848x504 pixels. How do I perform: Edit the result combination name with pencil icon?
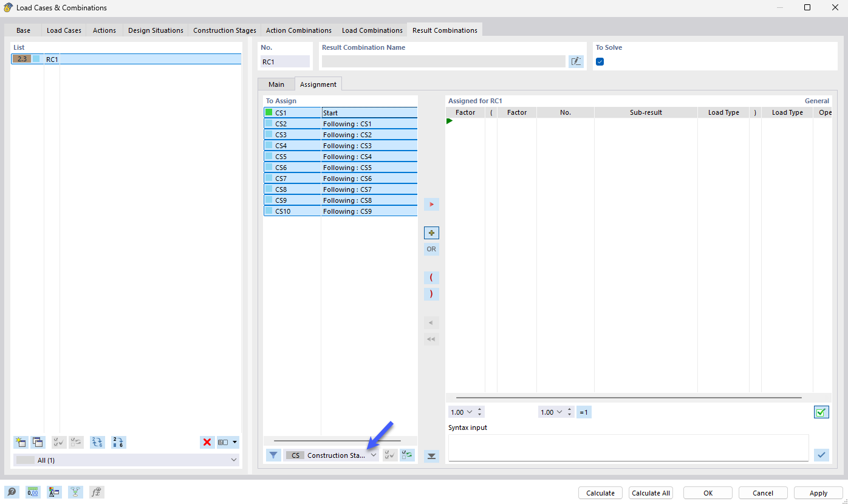(x=576, y=61)
